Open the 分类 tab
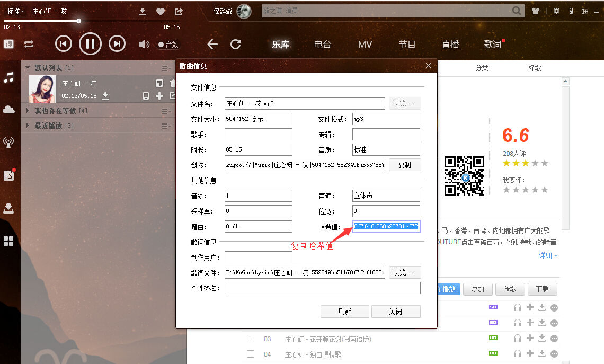 482,68
